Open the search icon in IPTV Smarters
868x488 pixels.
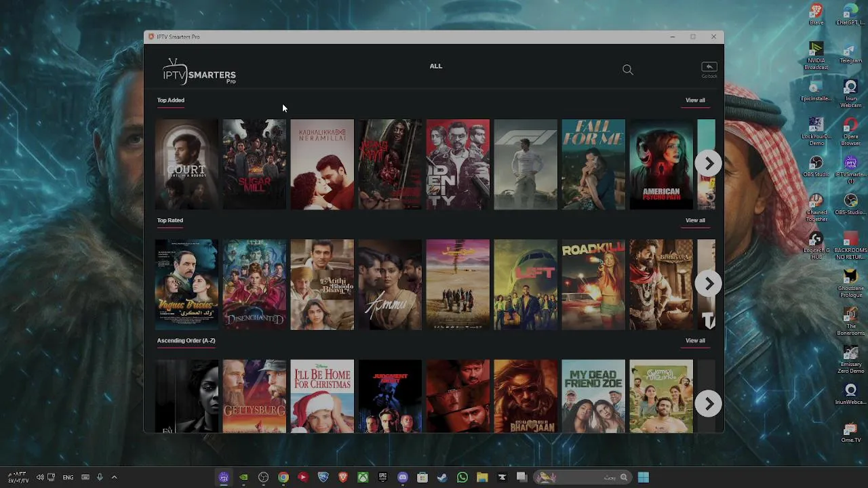pyautogui.click(x=628, y=70)
